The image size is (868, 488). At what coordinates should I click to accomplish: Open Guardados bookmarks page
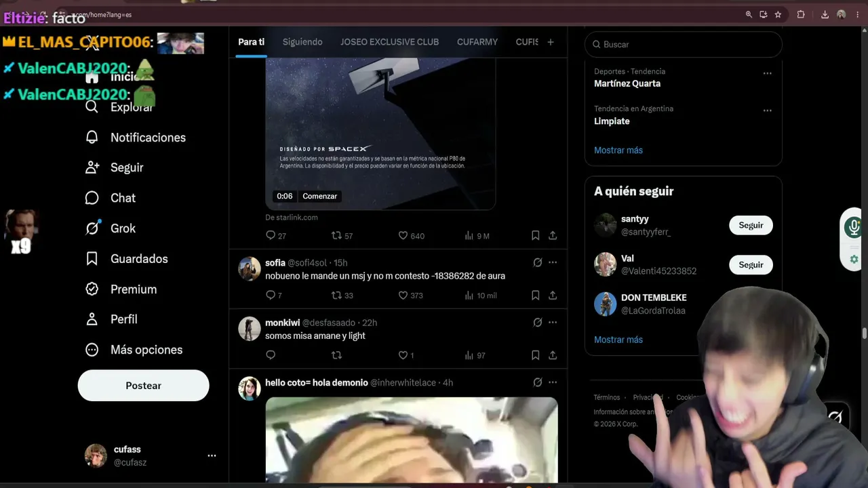(x=126, y=259)
